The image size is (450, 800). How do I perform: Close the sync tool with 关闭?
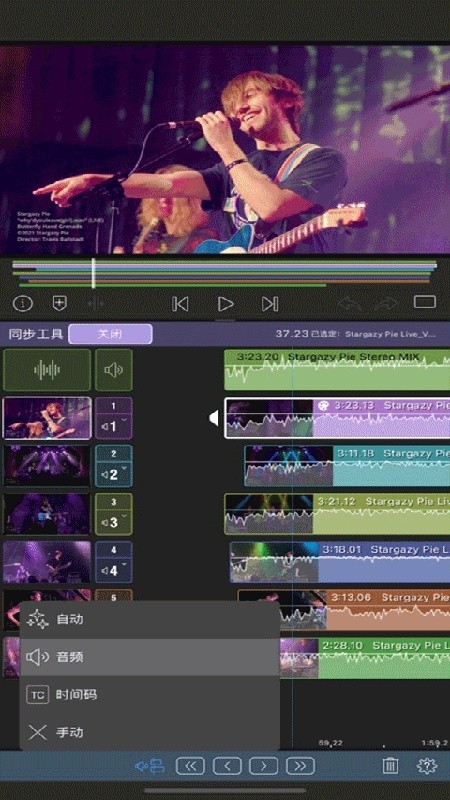(x=110, y=334)
